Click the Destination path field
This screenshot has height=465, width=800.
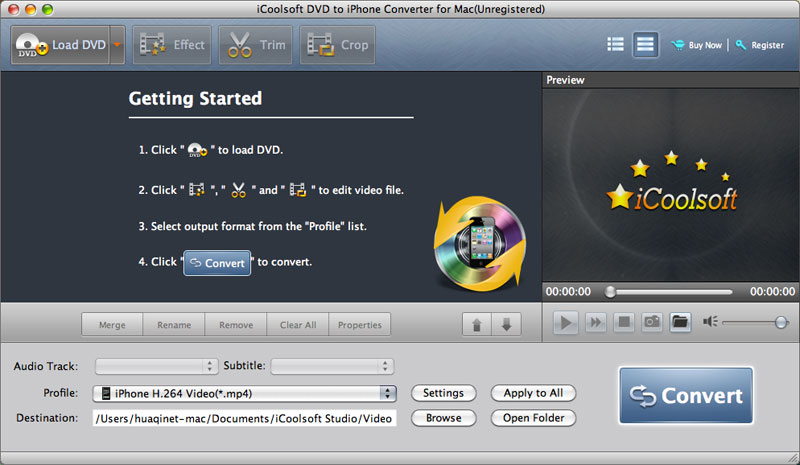coord(244,418)
